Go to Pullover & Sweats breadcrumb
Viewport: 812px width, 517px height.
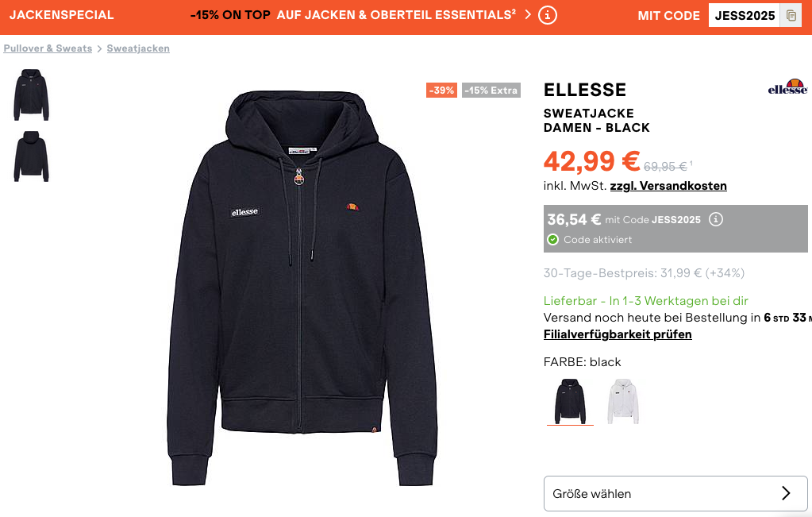48,48
